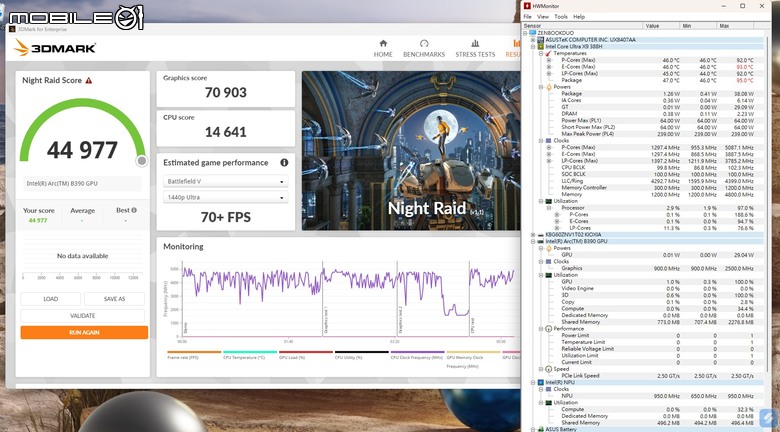
Task: Select the PCIe Link Speed row
Action: 643,376
